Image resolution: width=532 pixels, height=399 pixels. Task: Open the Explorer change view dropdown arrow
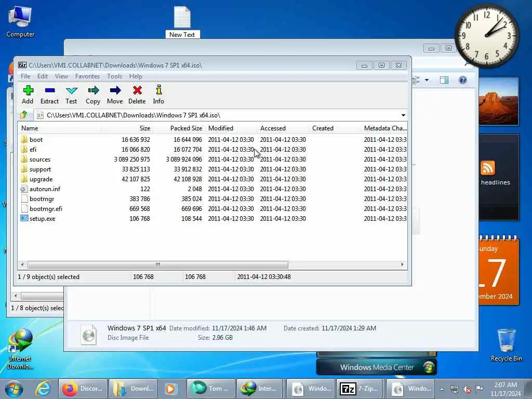(x=427, y=80)
